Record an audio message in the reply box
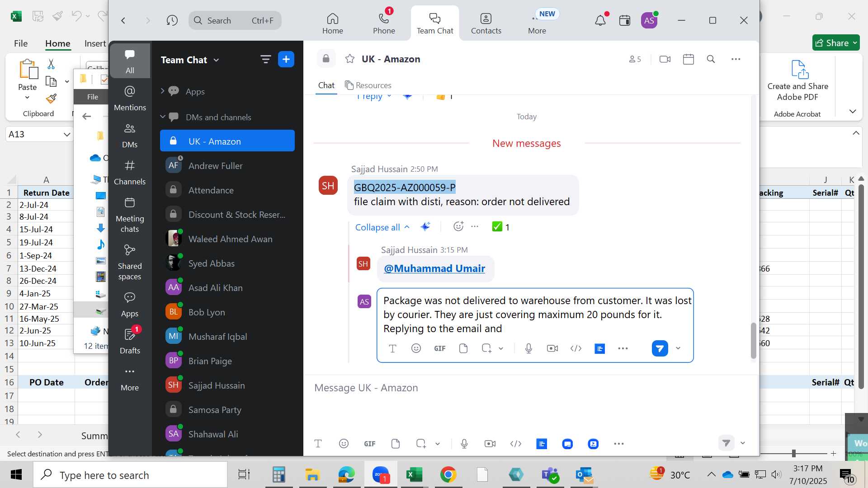The height and width of the screenshot is (488, 868). [528, 348]
